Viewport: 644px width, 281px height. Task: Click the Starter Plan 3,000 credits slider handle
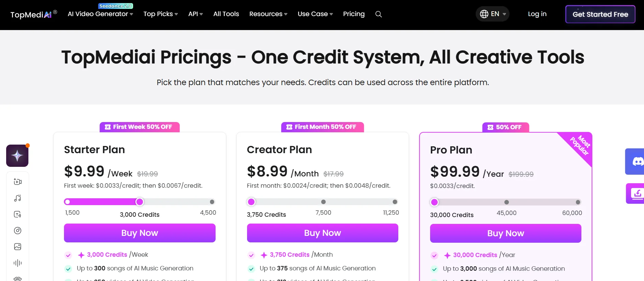click(140, 202)
